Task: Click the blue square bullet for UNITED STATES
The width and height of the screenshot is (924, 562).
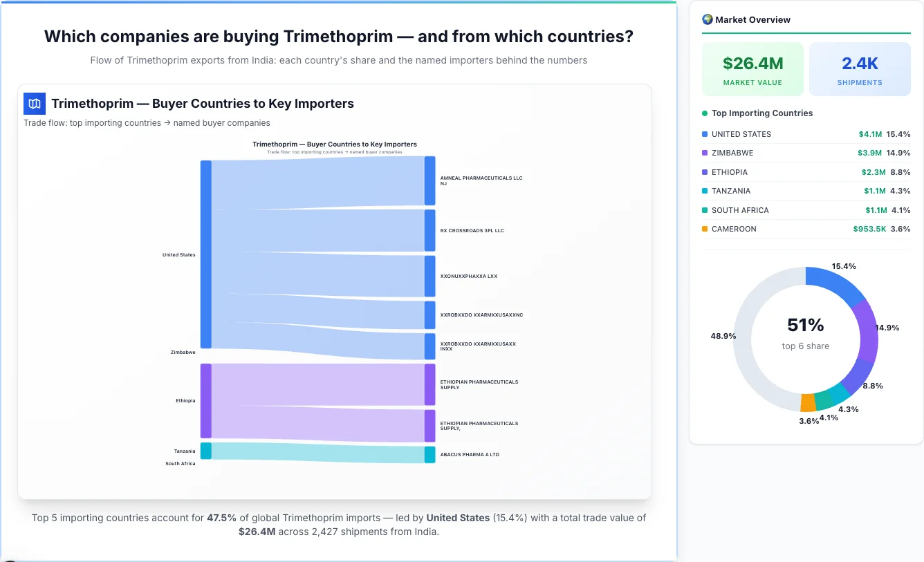Action: point(705,133)
